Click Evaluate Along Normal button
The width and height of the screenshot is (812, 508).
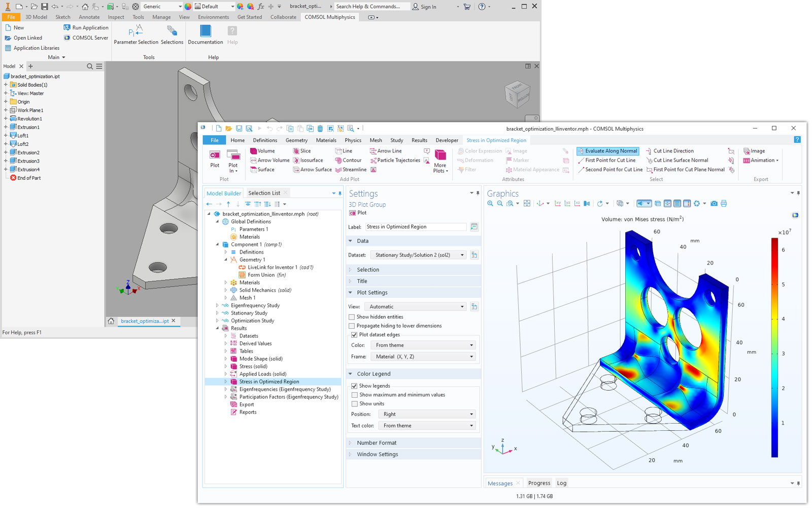[607, 151]
